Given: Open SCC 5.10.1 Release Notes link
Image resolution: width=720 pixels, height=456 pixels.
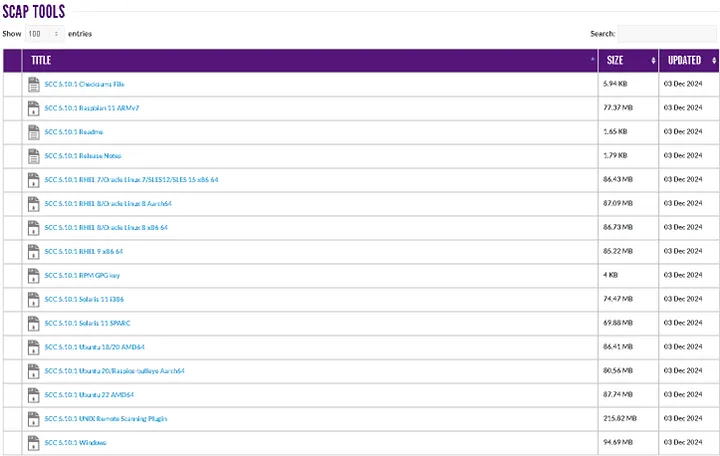Looking at the screenshot, I should (x=83, y=156).
